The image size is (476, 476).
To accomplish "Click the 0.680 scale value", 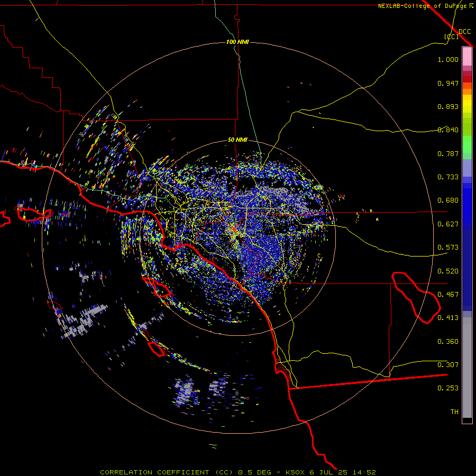I will pos(448,200).
